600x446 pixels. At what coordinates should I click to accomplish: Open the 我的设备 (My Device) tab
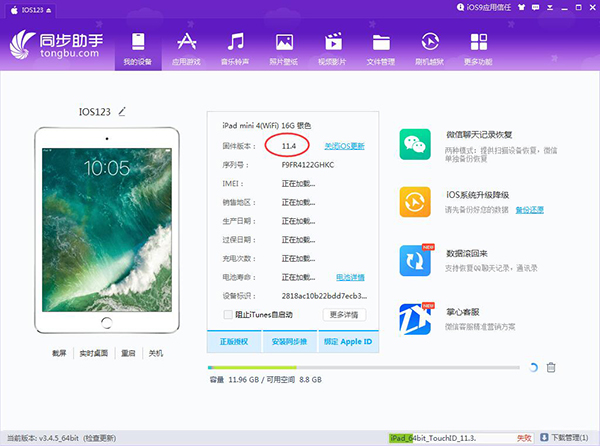[138, 49]
